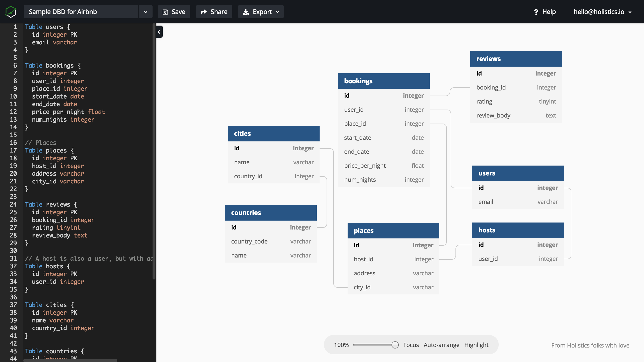Open the project name dropdown arrow
Screen dimensions: 644x362
click(x=145, y=12)
